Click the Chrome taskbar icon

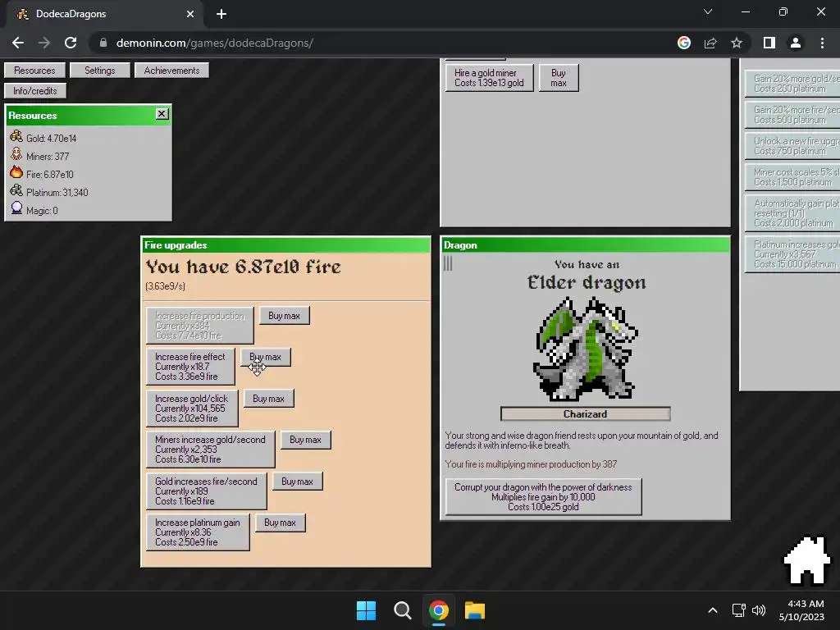(438, 610)
